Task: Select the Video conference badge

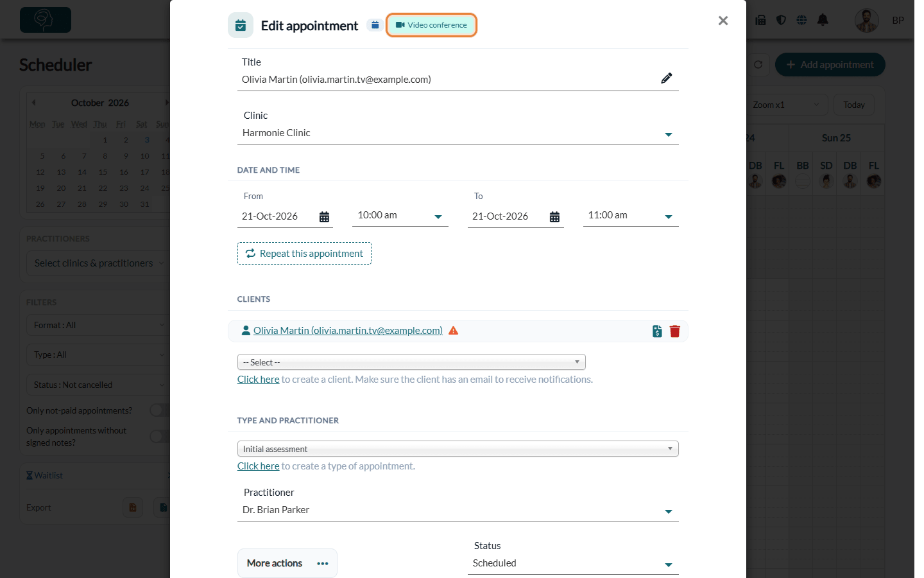Action: click(x=431, y=25)
